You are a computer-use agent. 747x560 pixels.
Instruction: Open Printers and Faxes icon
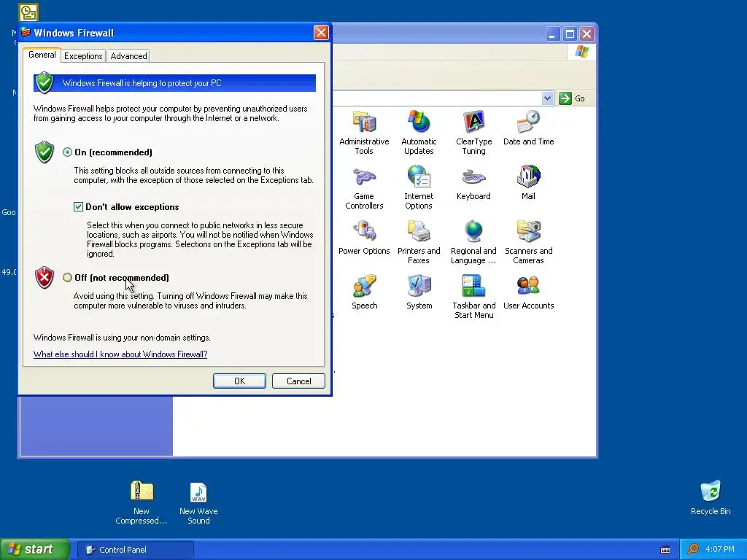click(419, 242)
